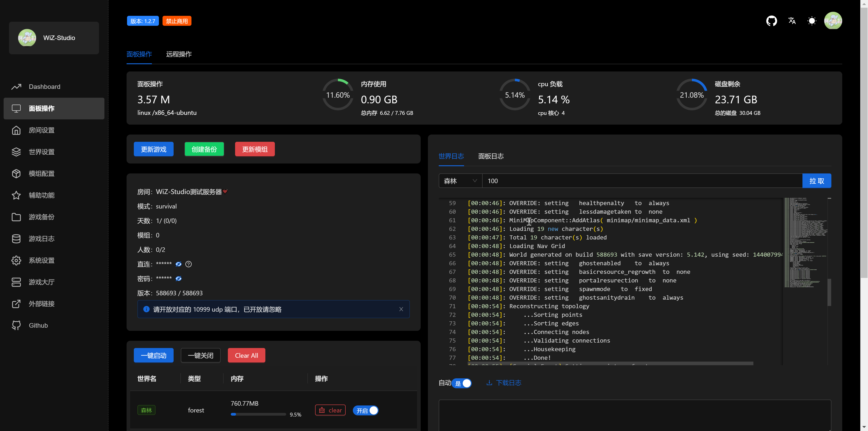The width and height of the screenshot is (868, 431).
Task: Open 游戏大厅 in sidebar
Action: [x=41, y=282]
